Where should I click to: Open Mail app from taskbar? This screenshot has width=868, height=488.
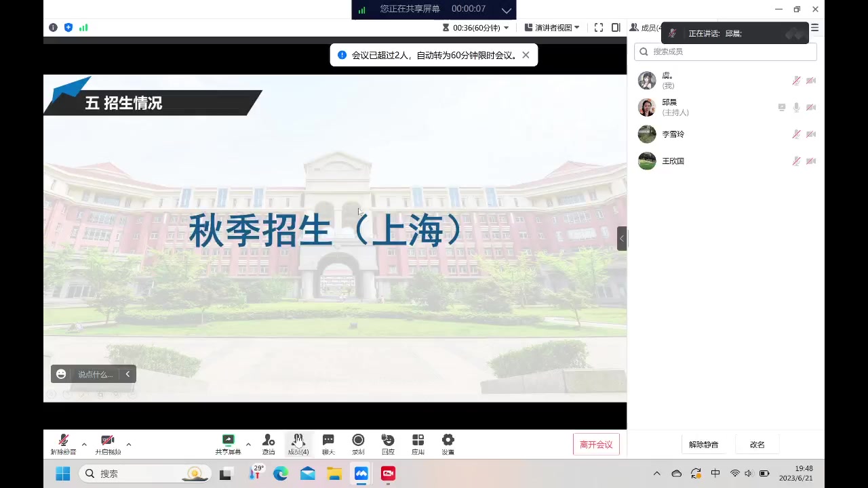click(x=307, y=474)
